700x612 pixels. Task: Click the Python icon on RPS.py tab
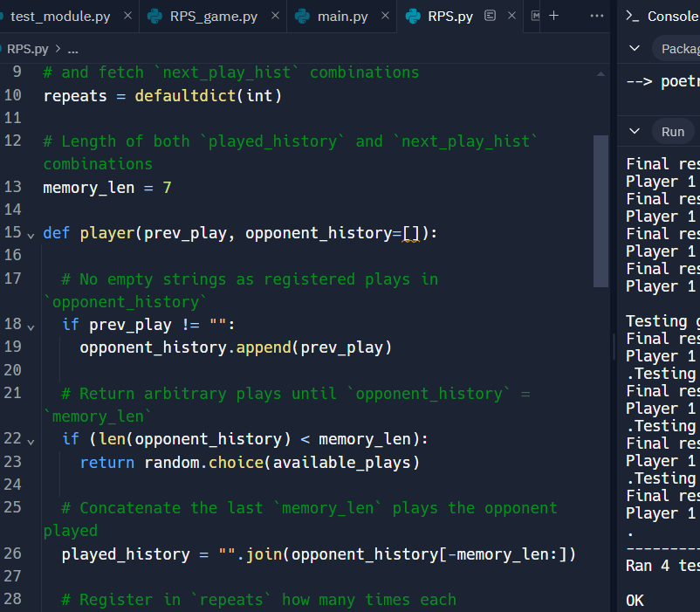pos(413,16)
